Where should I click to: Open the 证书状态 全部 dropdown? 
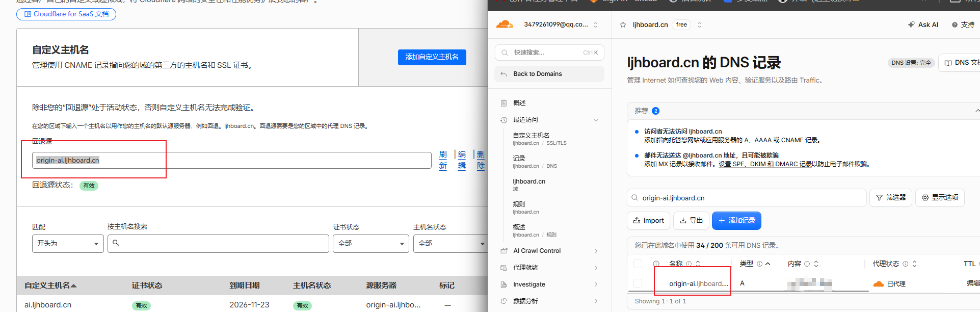pos(371,244)
